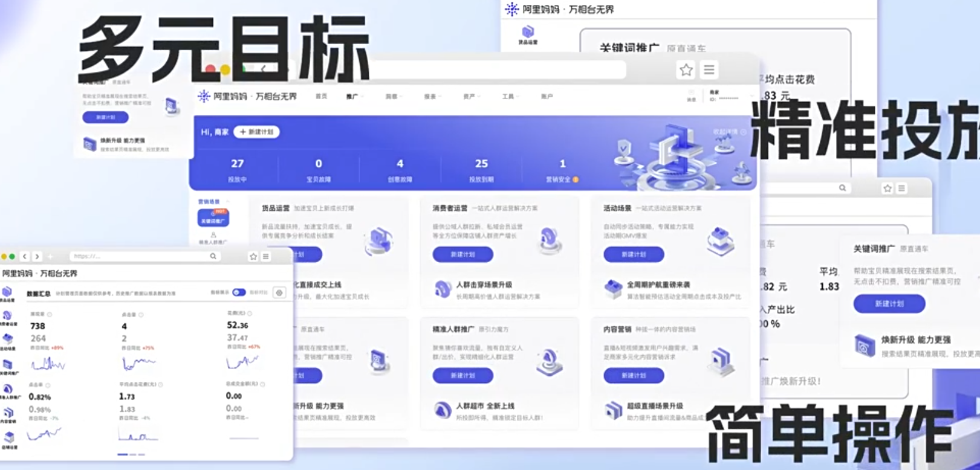Click the 消费者运营 sidebar icon in the data window
The height and width of the screenshot is (470, 980).
pos(7,316)
